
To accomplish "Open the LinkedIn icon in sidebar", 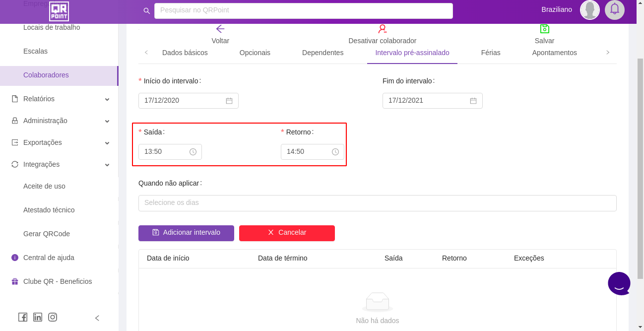I will 38,317.
